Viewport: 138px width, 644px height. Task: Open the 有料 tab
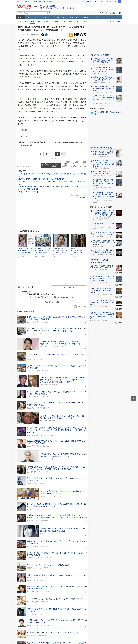pyautogui.click(x=95, y=17)
